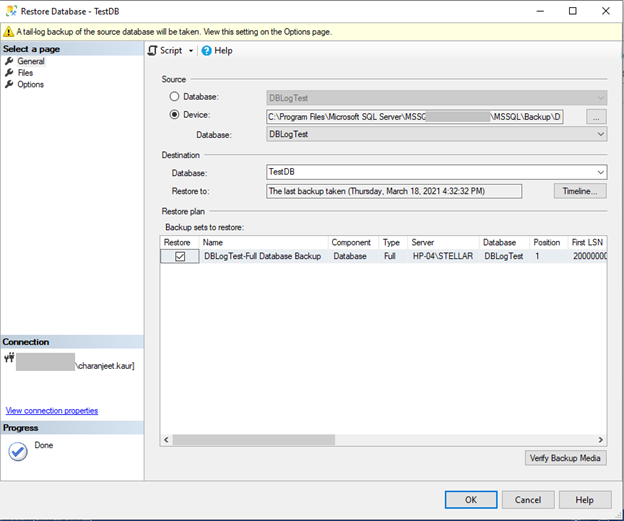Choose the Device source radio button
This screenshot has height=521, width=624.
pos(175,115)
